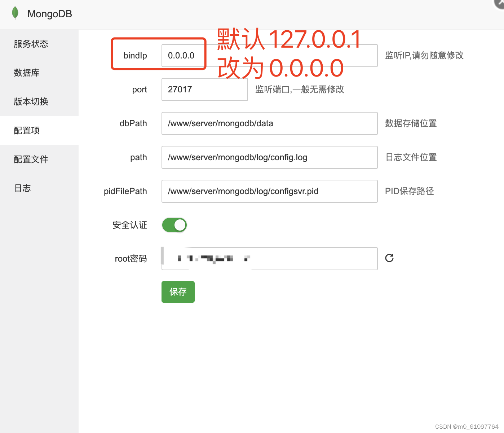Click the refresh icon beside root password
Image resolution: width=504 pixels, height=433 pixels.
tap(389, 258)
